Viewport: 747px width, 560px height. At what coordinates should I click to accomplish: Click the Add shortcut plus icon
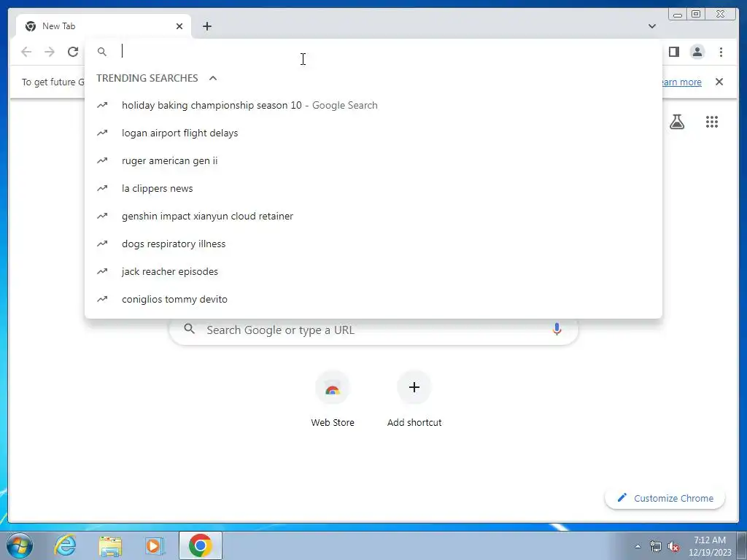(414, 387)
